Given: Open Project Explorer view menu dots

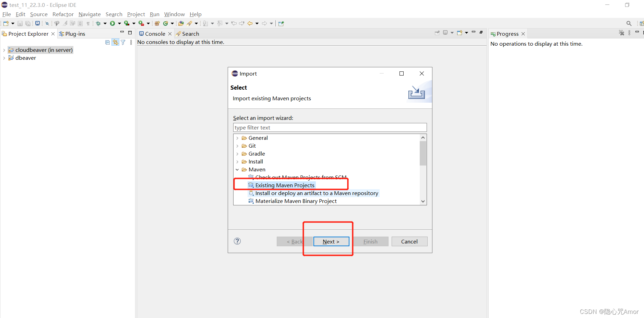Looking at the screenshot, I should [131, 42].
